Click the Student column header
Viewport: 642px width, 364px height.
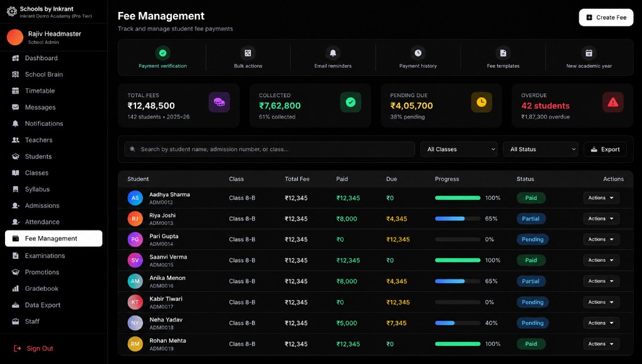pos(138,179)
